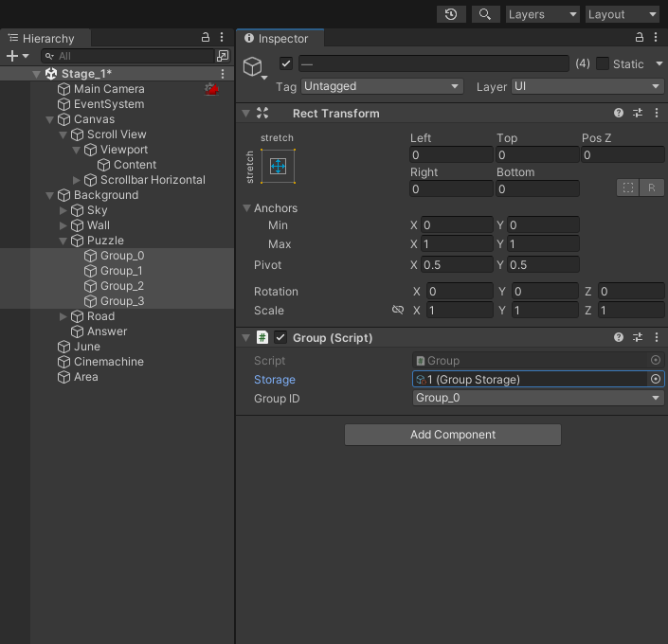Open Rect Transform component kebab menu

point(656,113)
